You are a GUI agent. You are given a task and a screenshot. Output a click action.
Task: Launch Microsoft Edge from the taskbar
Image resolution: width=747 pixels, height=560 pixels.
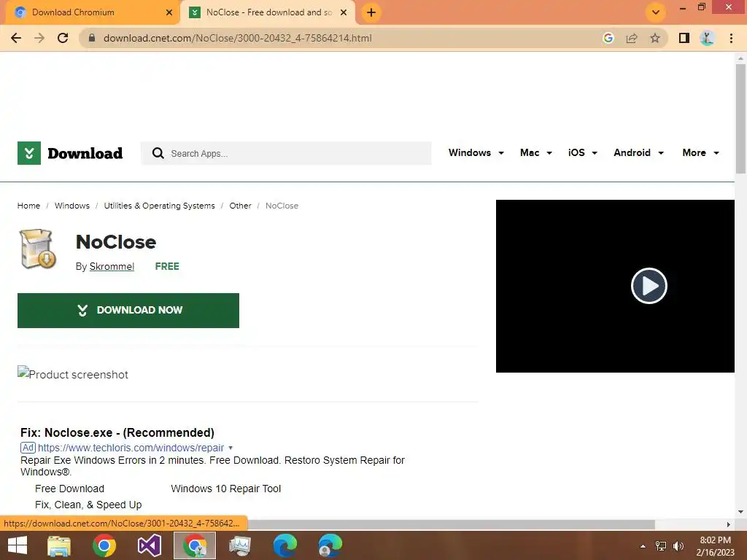pos(285,545)
